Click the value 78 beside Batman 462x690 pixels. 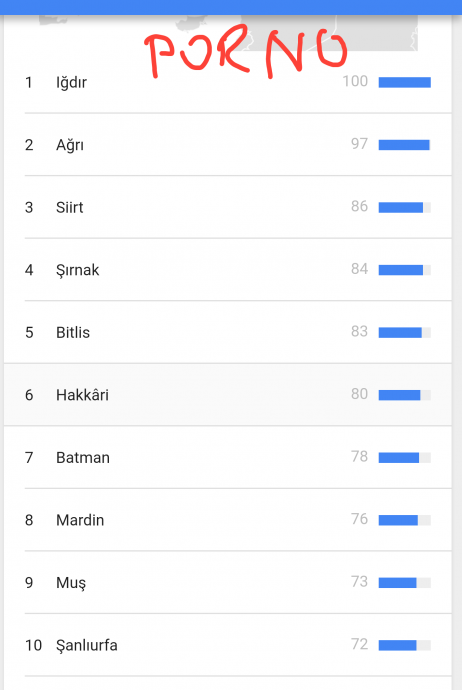359,456
